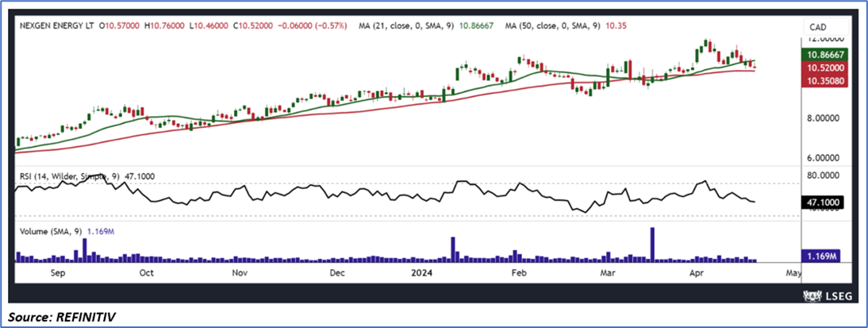Image resolution: width=868 pixels, height=328 pixels.
Task: Click the Feb label on time axis
Action: pos(517,273)
